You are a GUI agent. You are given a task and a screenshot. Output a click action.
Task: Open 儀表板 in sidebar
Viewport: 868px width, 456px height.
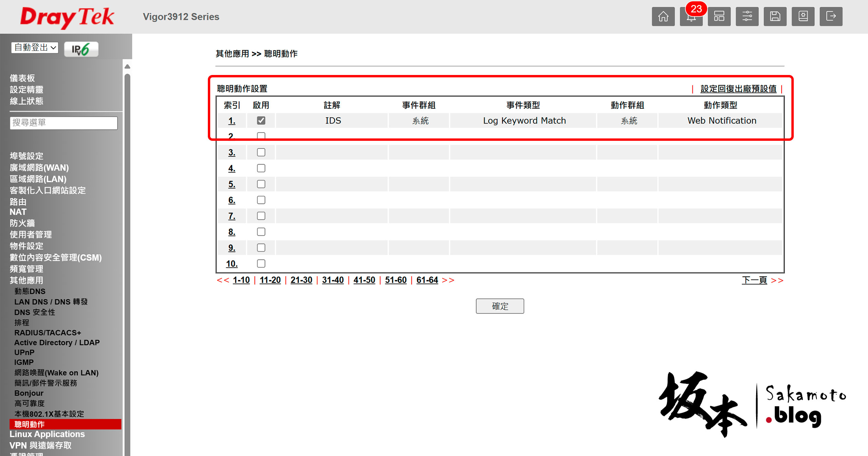pyautogui.click(x=22, y=78)
